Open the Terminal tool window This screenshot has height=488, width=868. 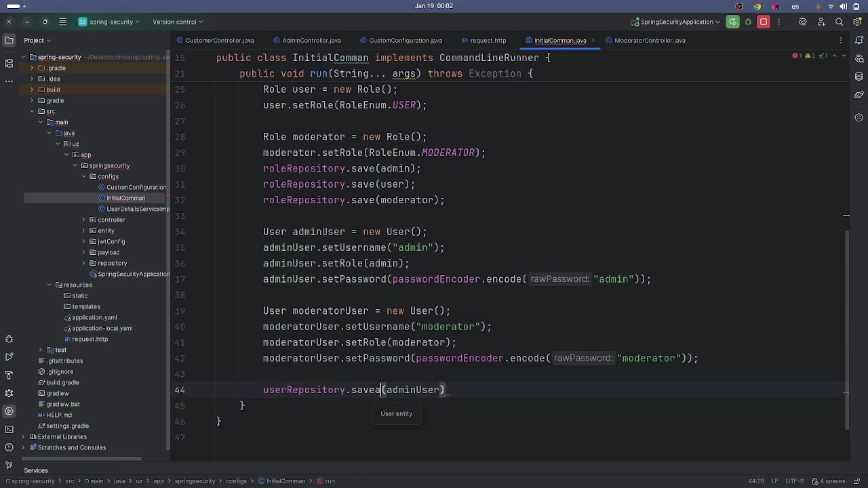(9, 429)
